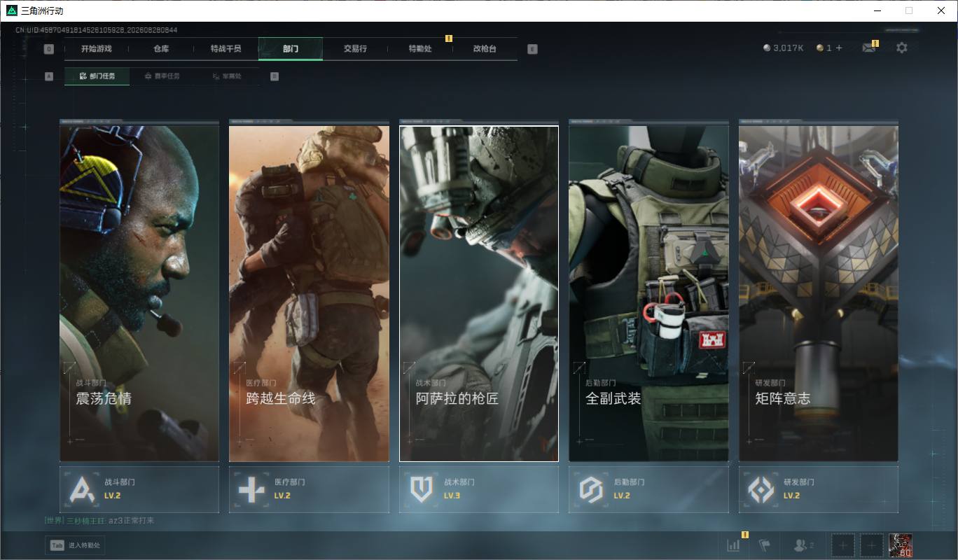The image size is (958, 560).
Task: Open the 矩阵意志 mission card
Action: tap(819, 293)
